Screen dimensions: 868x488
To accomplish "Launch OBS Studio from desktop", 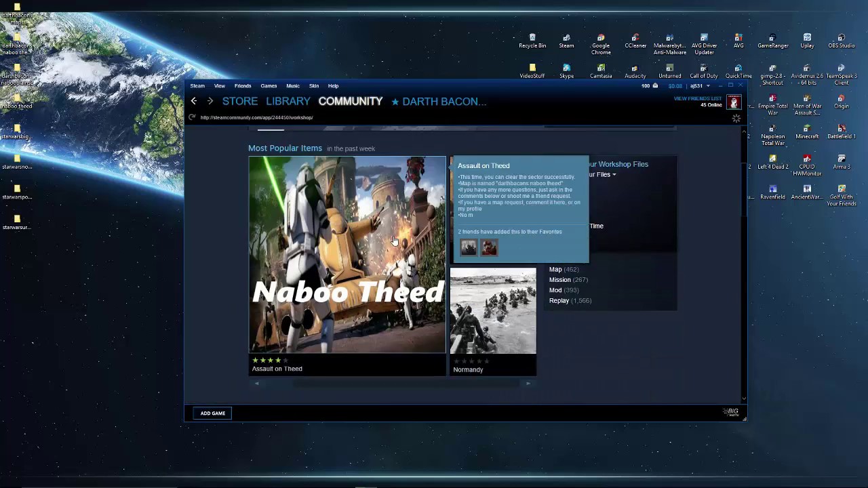I will coord(842,41).
